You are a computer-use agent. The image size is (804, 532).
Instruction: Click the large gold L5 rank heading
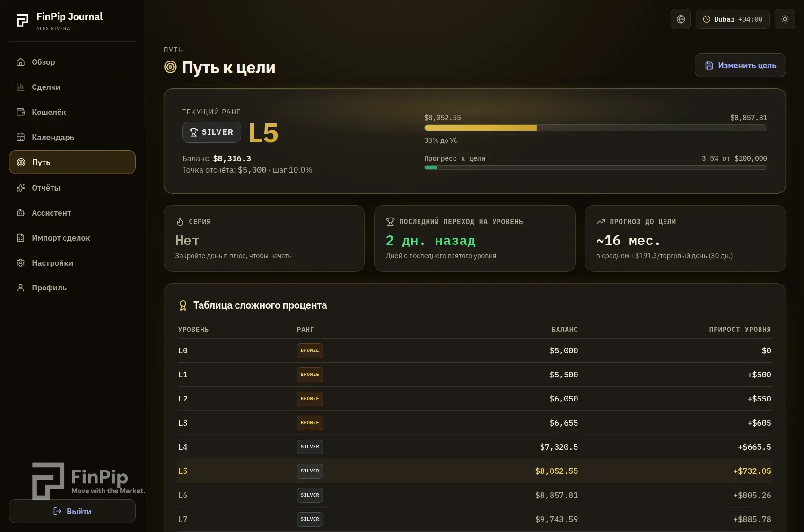[x=263, y=133]
